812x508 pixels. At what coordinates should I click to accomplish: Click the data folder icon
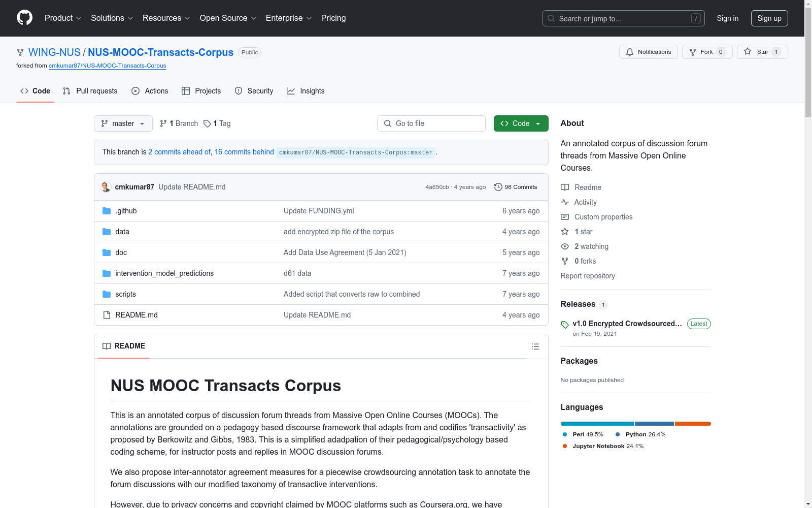[107, 232]
